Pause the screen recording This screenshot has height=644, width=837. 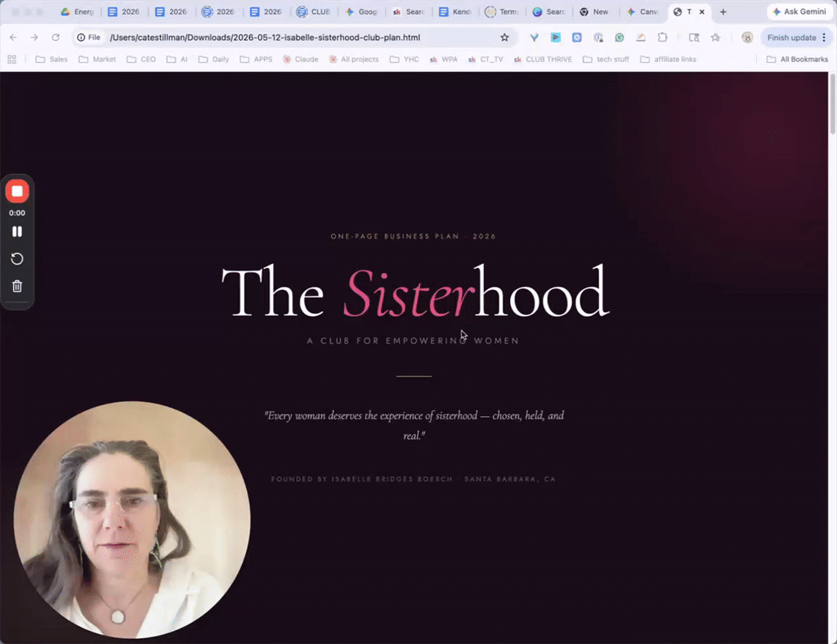[x=17, y=231]
